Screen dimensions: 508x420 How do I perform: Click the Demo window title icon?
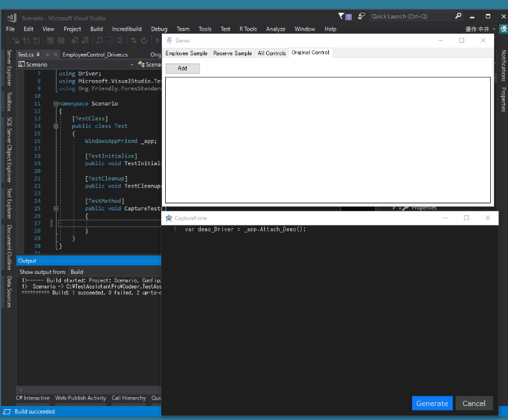point(169,41)
